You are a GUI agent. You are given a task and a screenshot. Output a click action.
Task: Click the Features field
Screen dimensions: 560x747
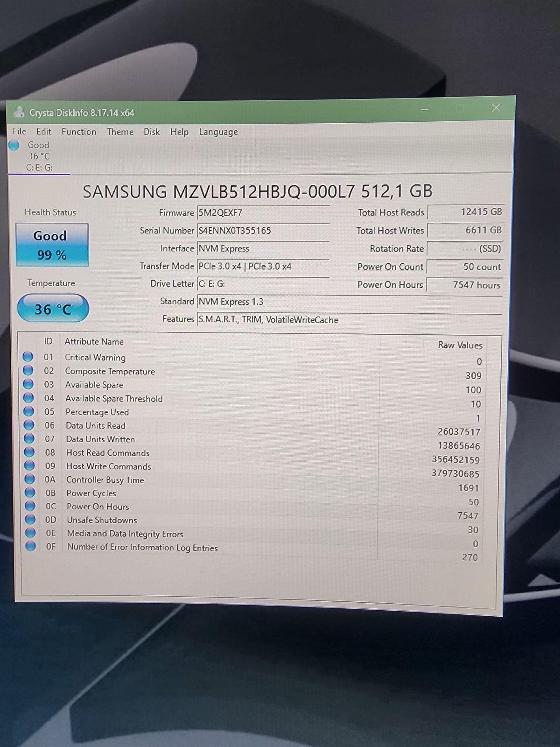350,320
